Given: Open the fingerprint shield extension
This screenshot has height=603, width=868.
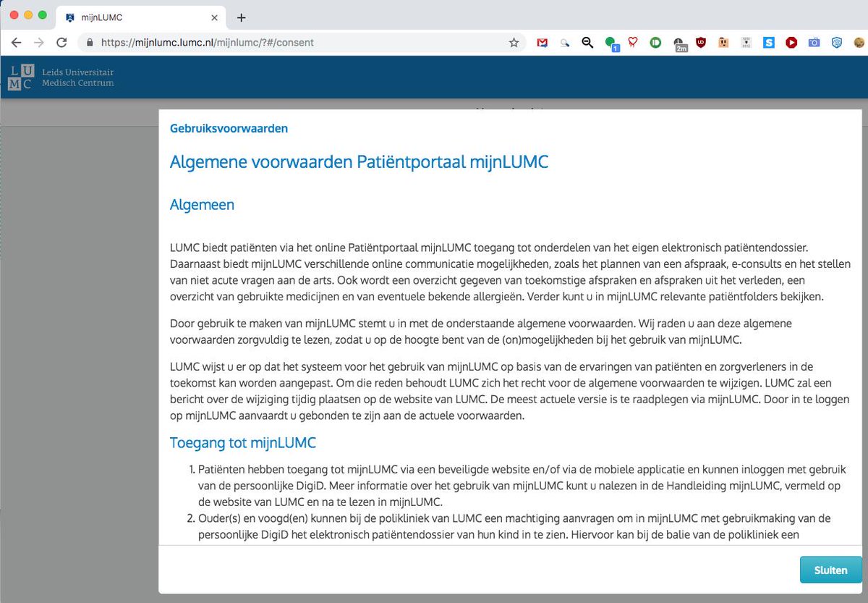Looking at the screenshot, I should coord(836,43).
